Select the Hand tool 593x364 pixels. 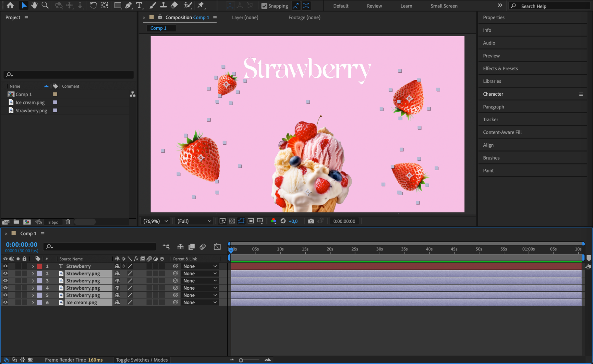[34, 5]
